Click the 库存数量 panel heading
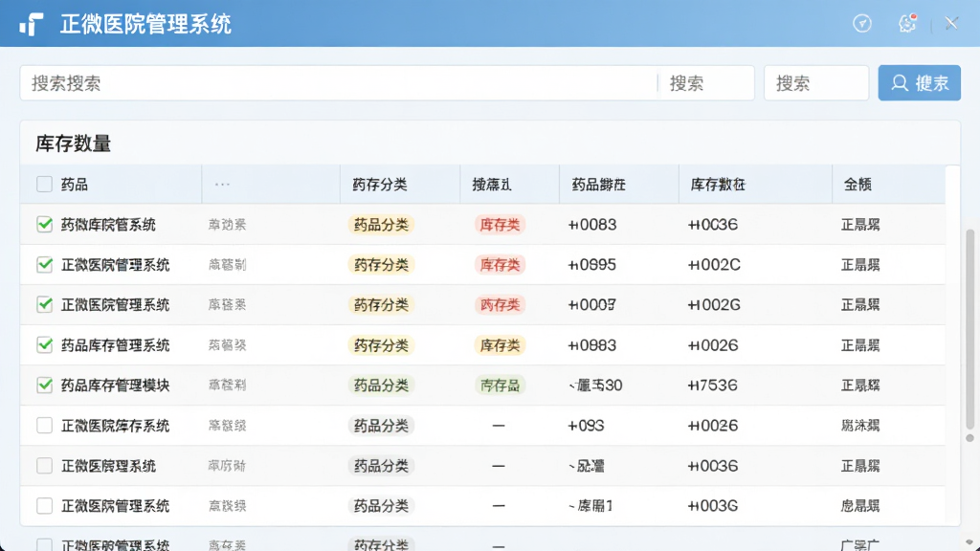 73,143
